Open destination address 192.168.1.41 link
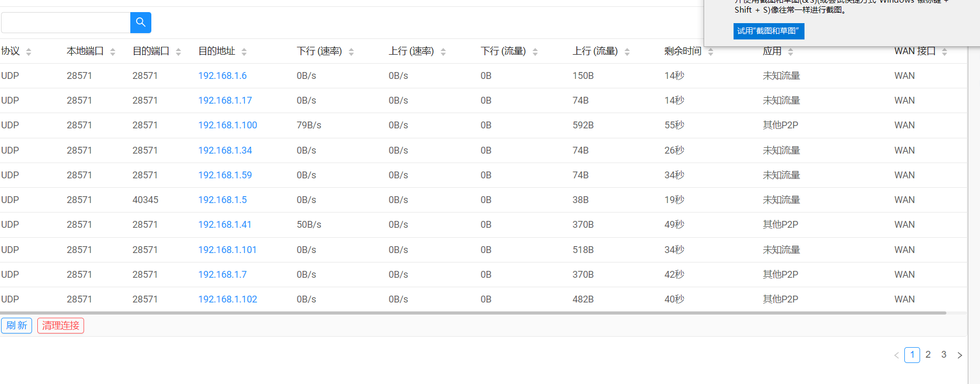Screen dimensions: 980x384 (225, 225)
